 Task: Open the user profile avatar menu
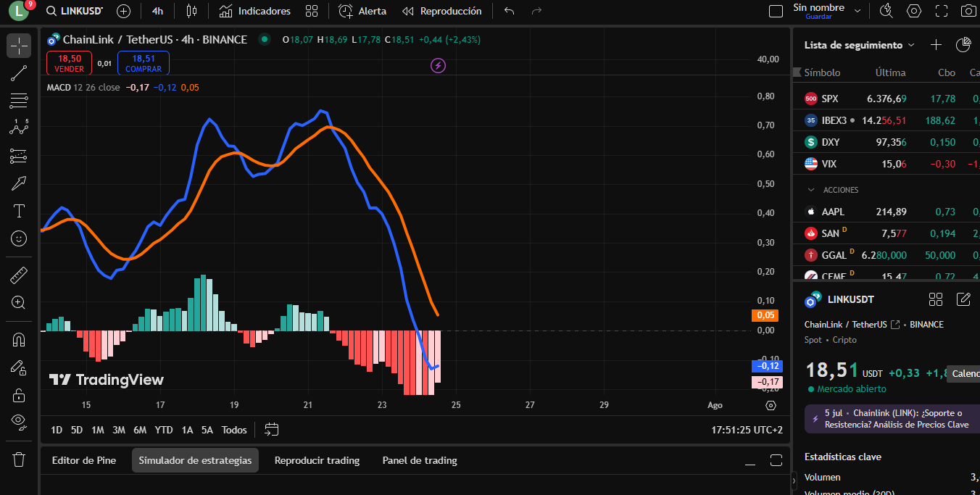18,11
